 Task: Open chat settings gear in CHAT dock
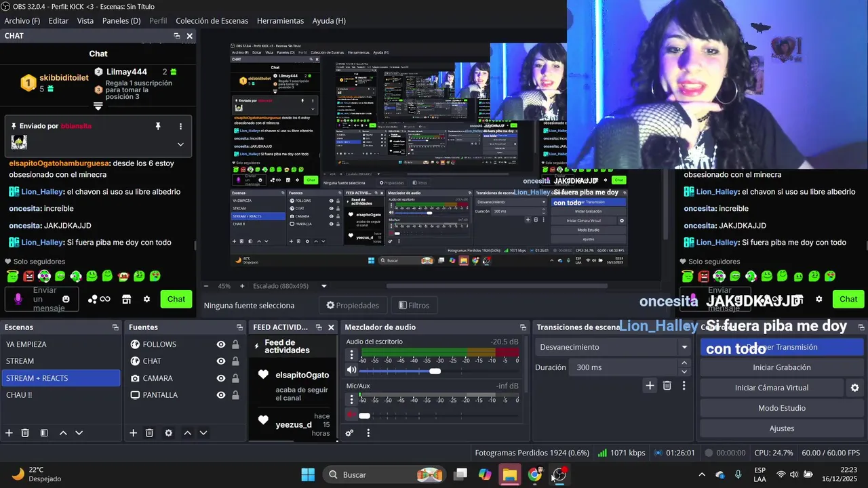click(146, 299)
